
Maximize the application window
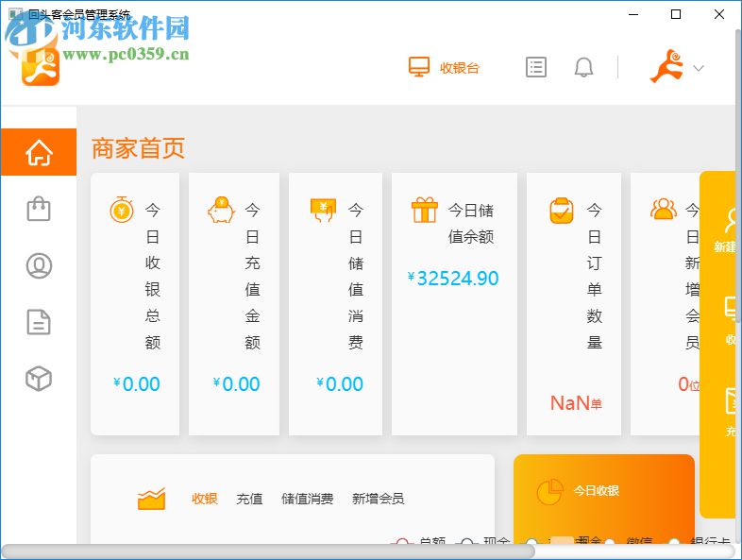tap(676, 15)
